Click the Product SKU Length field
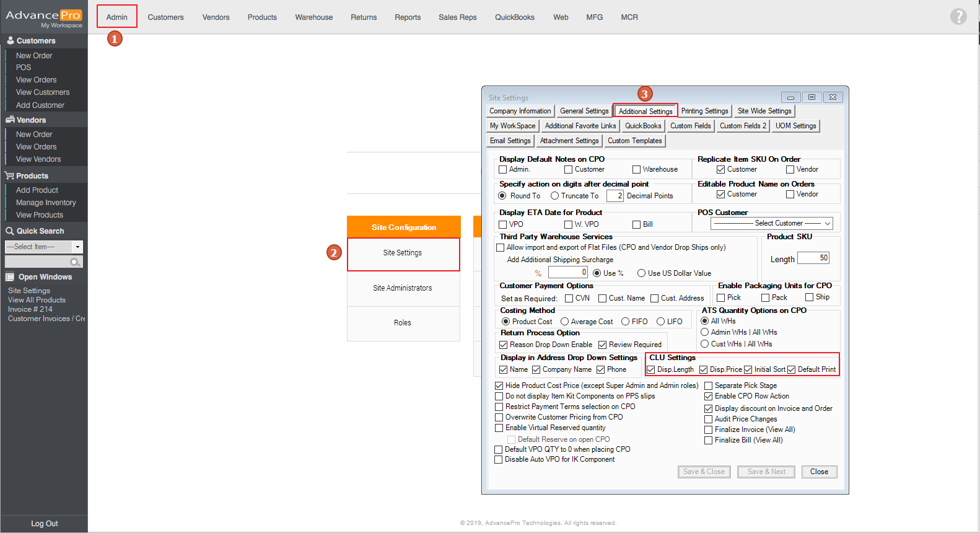Viewport: 980px width, 533px height. (813, 258)
